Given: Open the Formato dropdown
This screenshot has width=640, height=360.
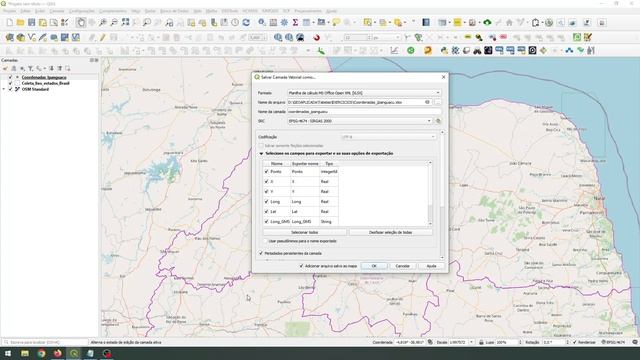Looking at the screenshot, I should (x=364, y=93).
